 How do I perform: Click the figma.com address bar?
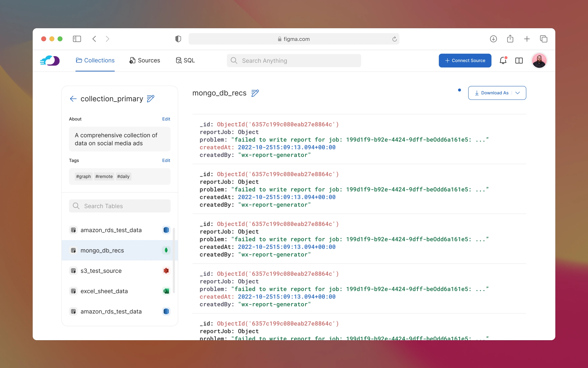pyautogui.click(x=294, y=39)
